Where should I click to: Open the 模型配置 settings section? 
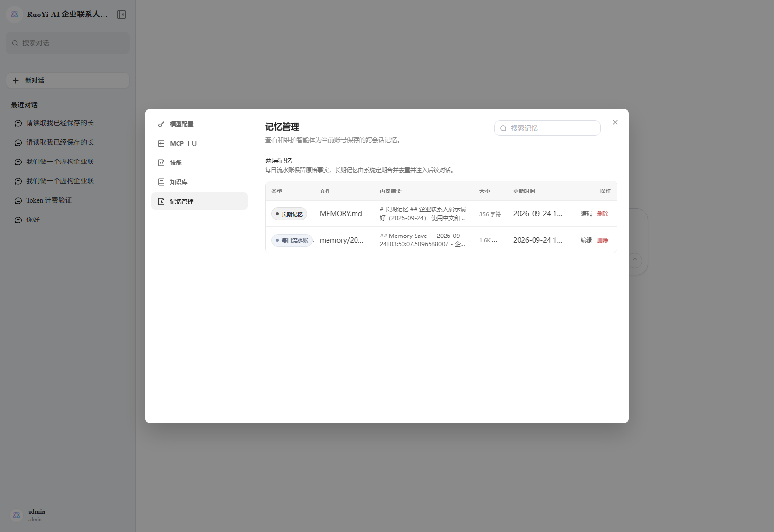199,124
